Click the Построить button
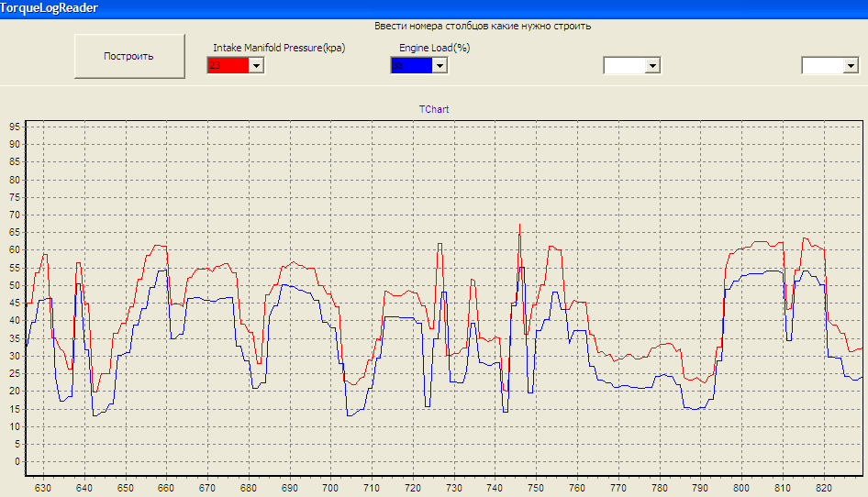 pos(128,56)
